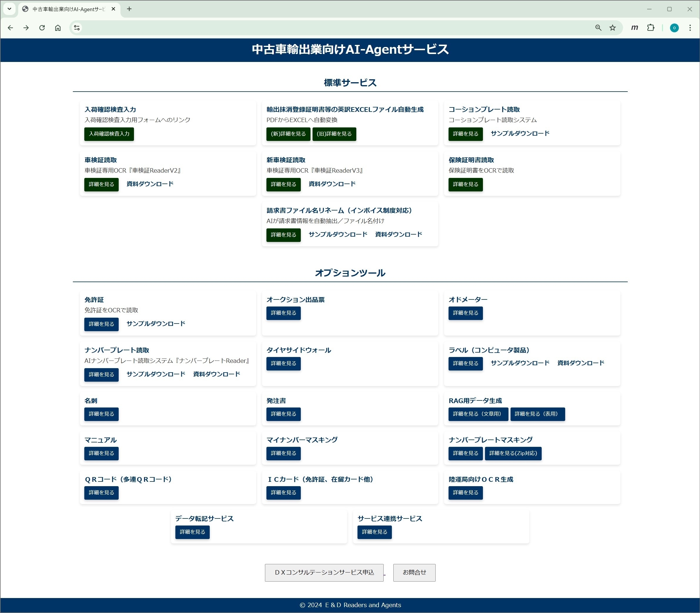Open the Chrome three-dot menu

690,28
